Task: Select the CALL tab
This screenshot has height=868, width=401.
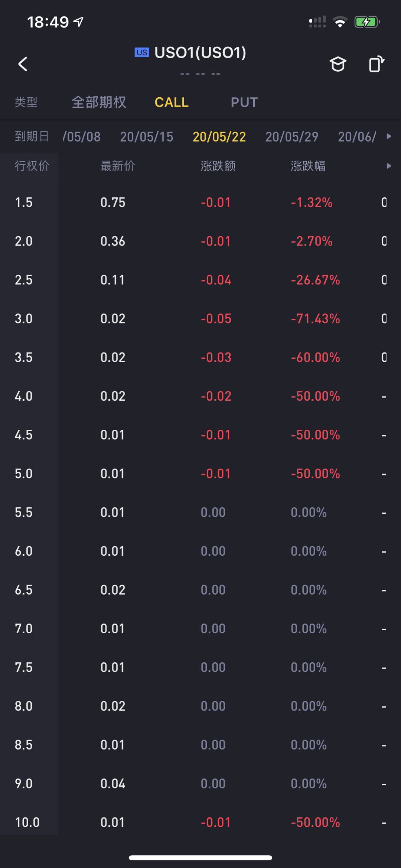Action: [172, 102]
